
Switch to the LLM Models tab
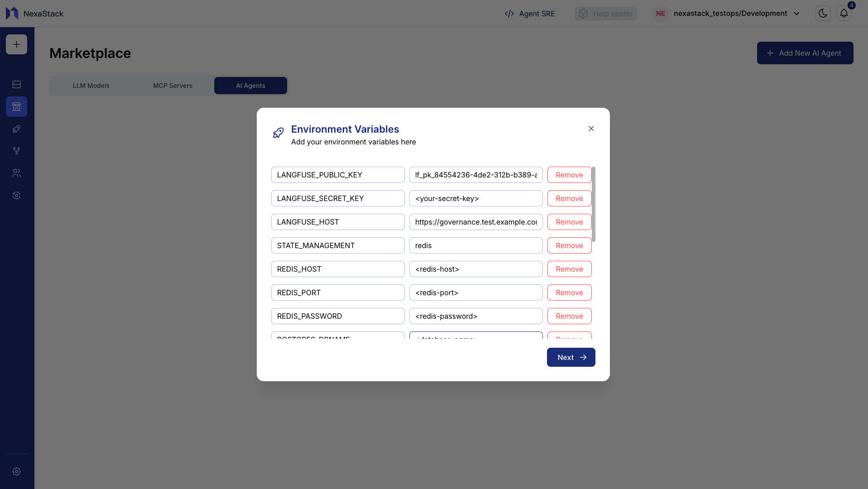point(91,85)
